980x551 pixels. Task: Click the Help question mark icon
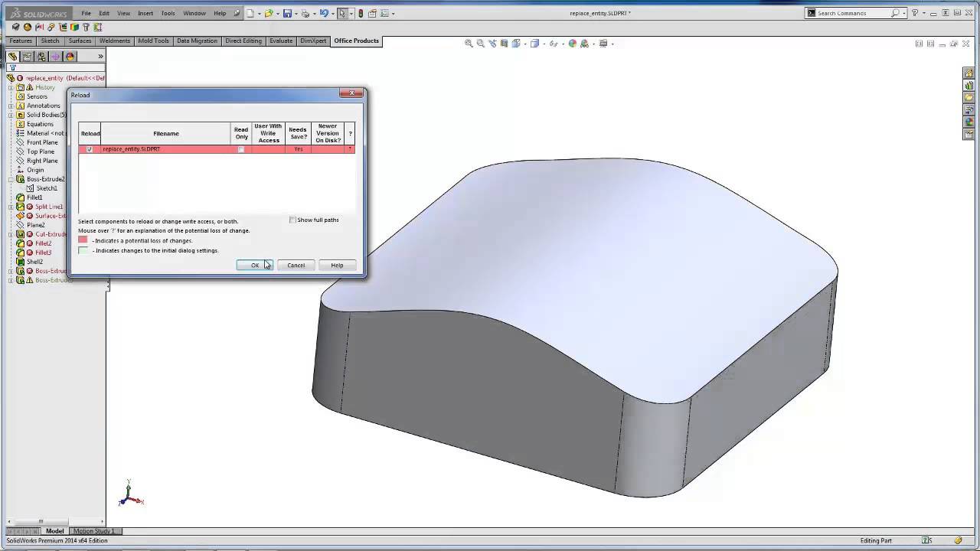tap(914, 13)
